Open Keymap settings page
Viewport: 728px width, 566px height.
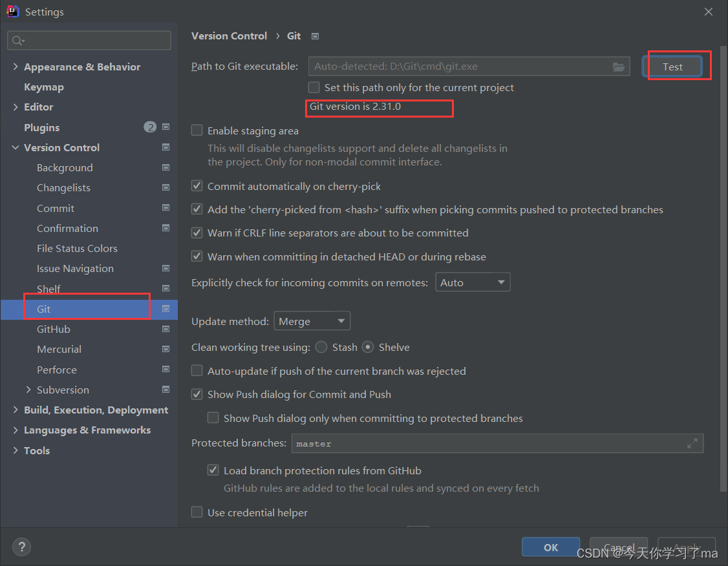pyautogui.click(x=44, y=87)
